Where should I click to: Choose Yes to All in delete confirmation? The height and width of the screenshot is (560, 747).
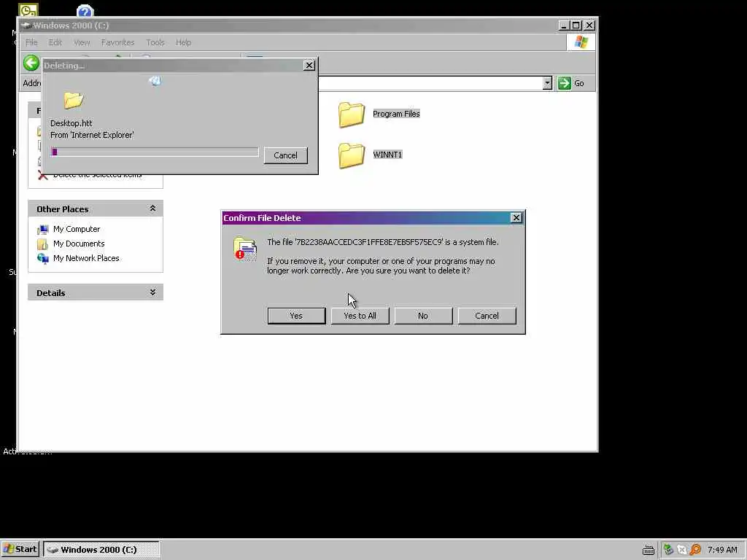[360, 316]
